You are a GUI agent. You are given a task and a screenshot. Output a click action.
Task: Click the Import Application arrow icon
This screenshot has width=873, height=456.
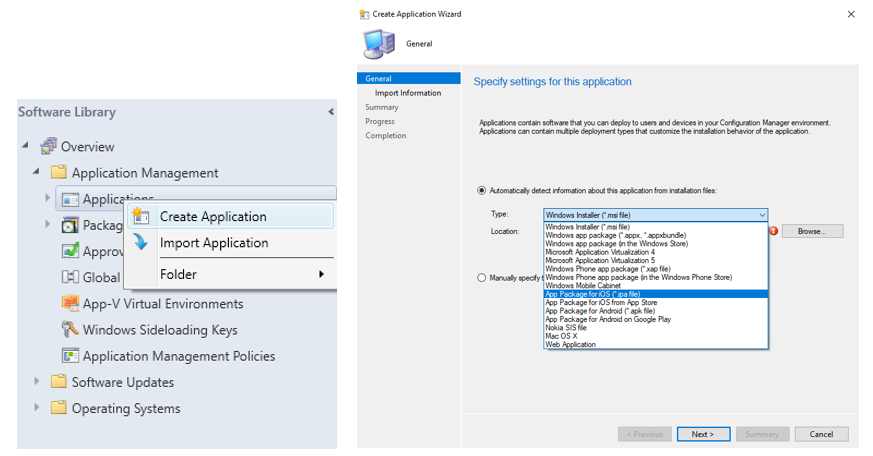(141, 243)
